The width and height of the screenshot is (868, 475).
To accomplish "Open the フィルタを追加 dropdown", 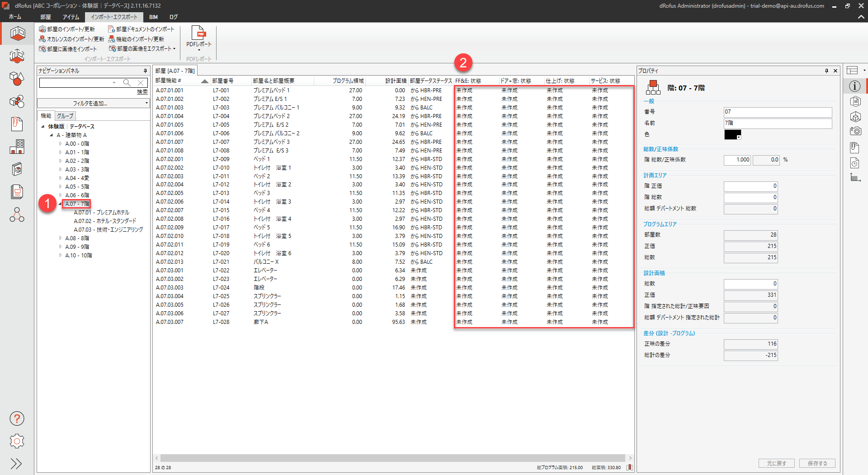I will [x=93, y=104].
